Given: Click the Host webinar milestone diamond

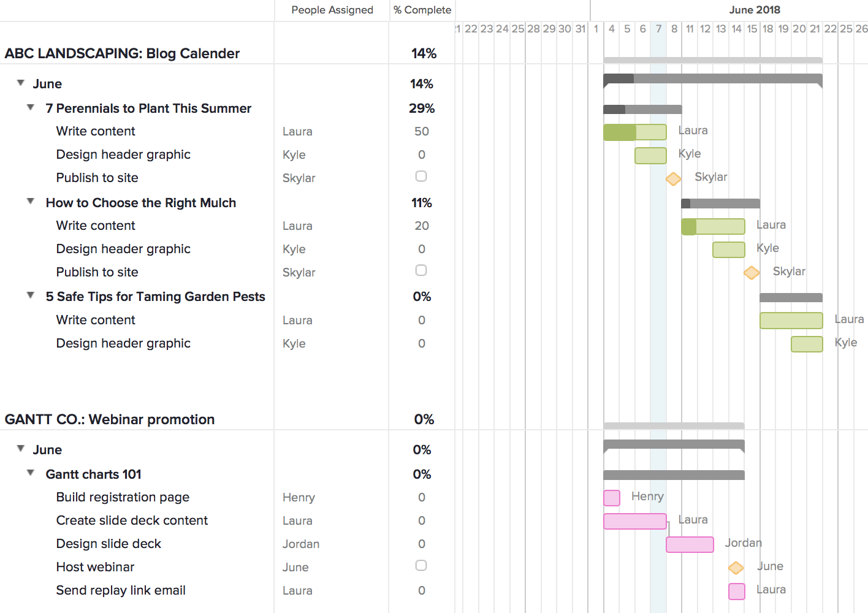Looking at the screenshot, I should (x=736, y=568).
